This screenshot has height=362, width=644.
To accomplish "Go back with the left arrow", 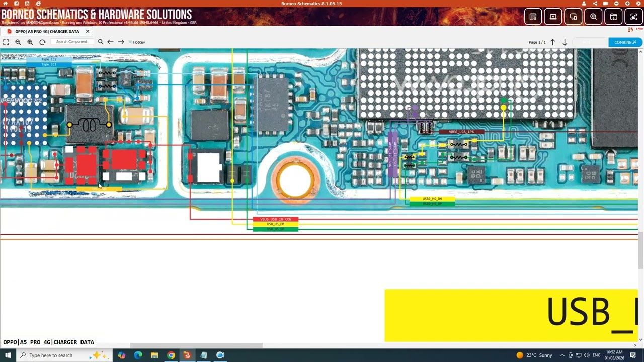I will (x=110, y=42).
